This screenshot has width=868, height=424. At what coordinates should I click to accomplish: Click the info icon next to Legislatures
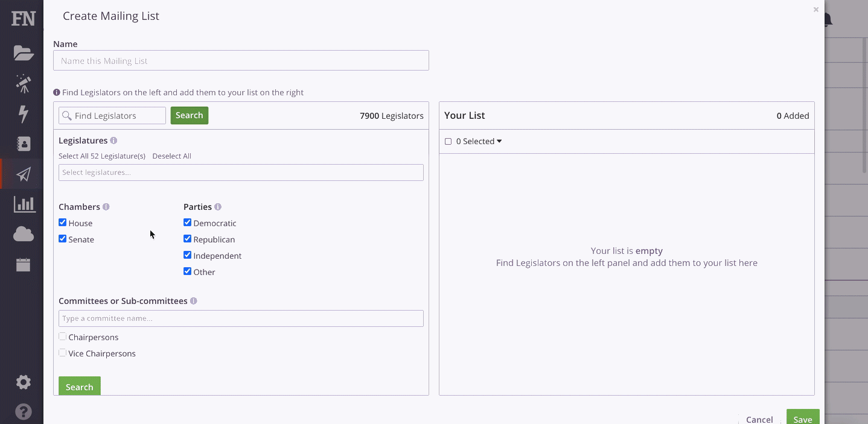[113, 141]
